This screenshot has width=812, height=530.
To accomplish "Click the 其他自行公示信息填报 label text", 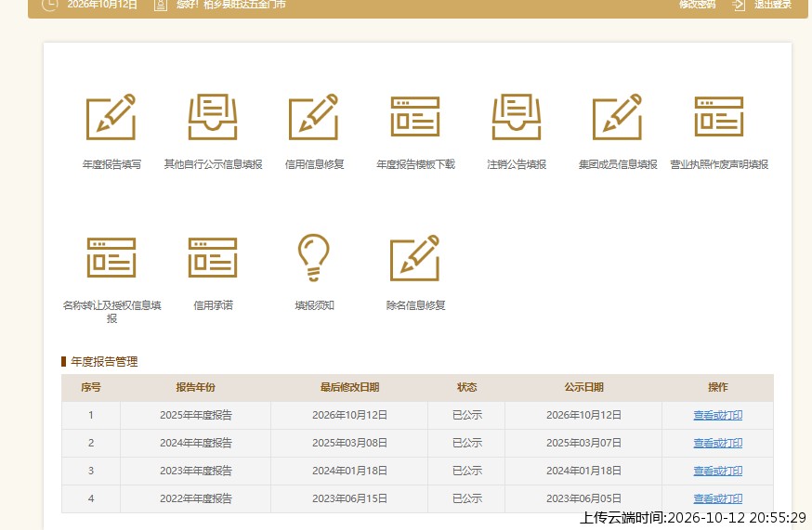I will tap(213, 164).
